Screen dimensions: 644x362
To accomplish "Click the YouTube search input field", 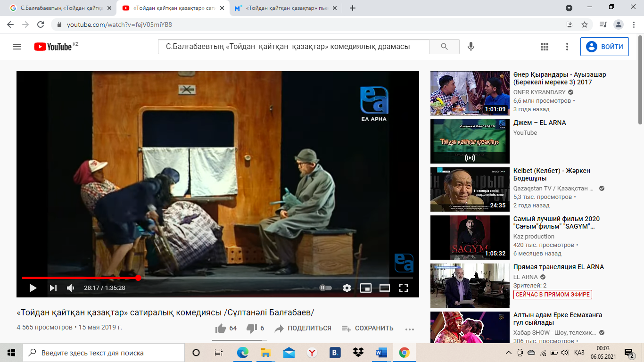I will (x=294, y=47).
